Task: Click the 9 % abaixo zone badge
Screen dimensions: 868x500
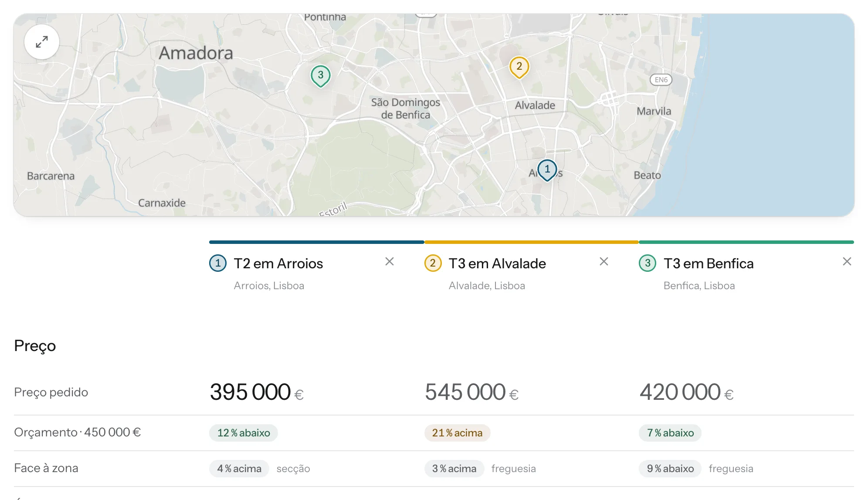Action: 670,469
